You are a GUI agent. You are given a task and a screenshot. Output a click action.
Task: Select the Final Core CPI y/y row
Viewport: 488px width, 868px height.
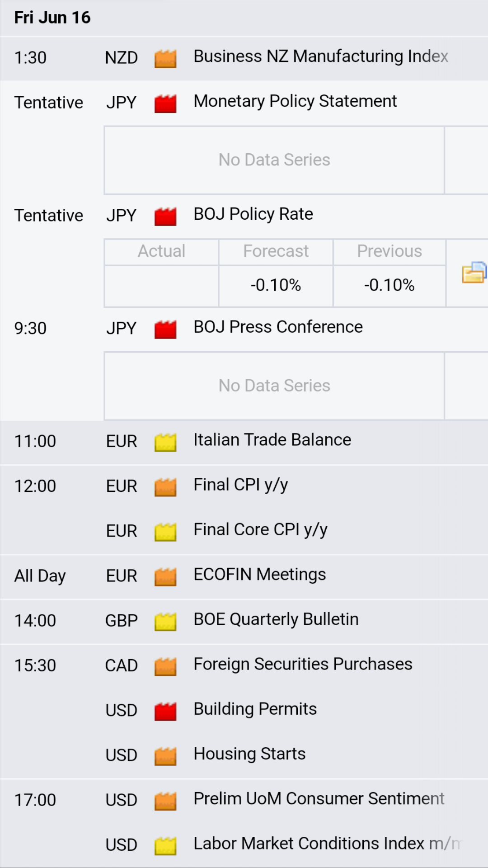pyautogui.click(x=244, y=531)
